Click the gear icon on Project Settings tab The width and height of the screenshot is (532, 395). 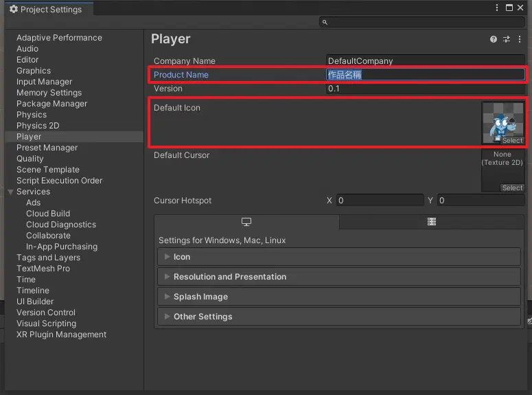pos(14,9)
